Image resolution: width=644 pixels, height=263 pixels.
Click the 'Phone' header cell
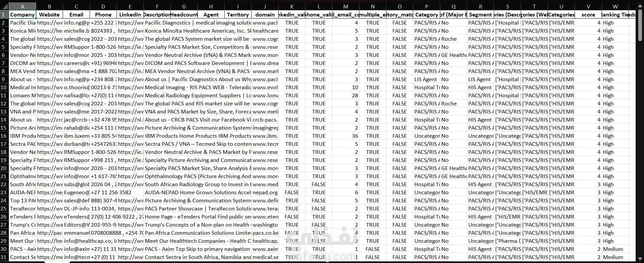[x=103, y=14]
